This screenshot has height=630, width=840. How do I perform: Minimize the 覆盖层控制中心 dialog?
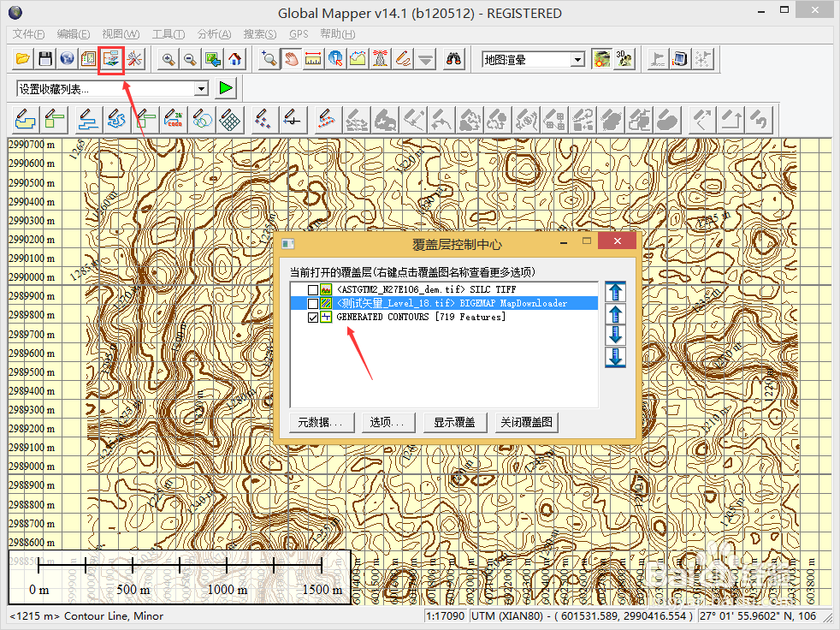tap(564, 243)
